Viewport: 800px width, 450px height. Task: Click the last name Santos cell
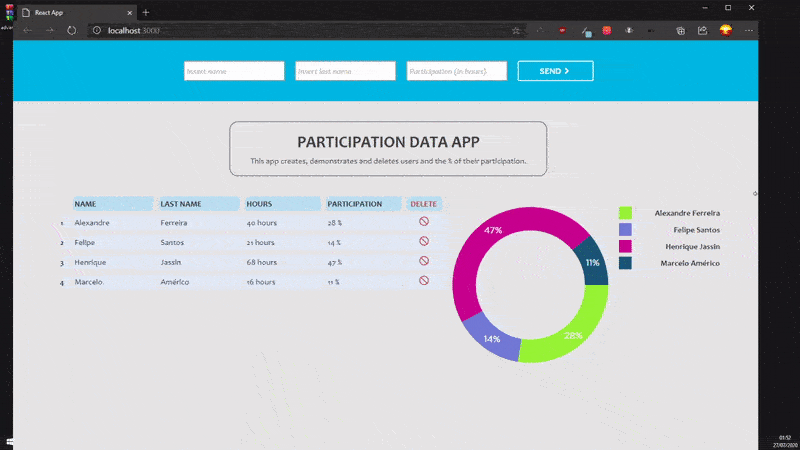pyautogui.click(x=172, y=242)
